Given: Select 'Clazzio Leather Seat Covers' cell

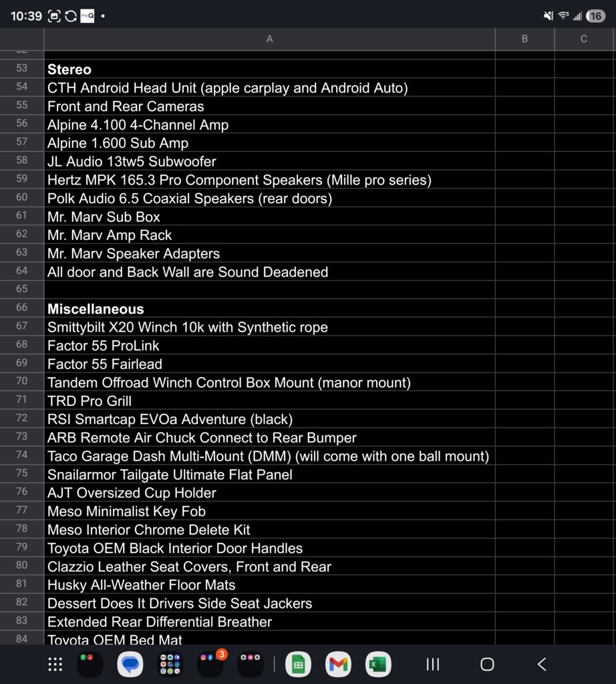Looking at the screenshot, I should pos(269,566).
